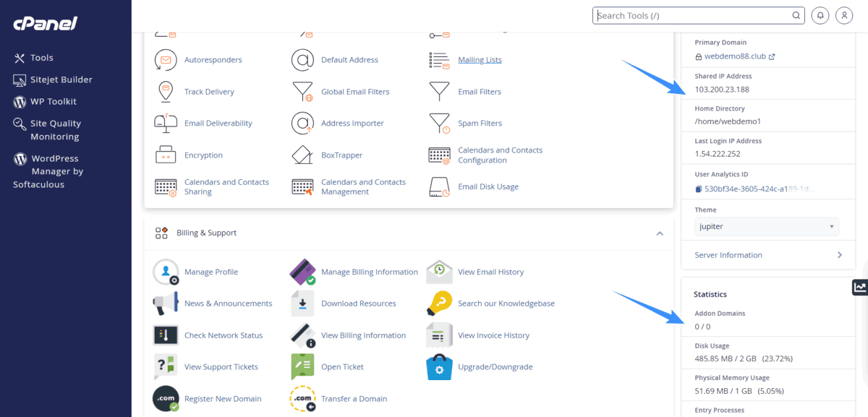Open WordPress Manager by Softaculous

click(48, 171)
